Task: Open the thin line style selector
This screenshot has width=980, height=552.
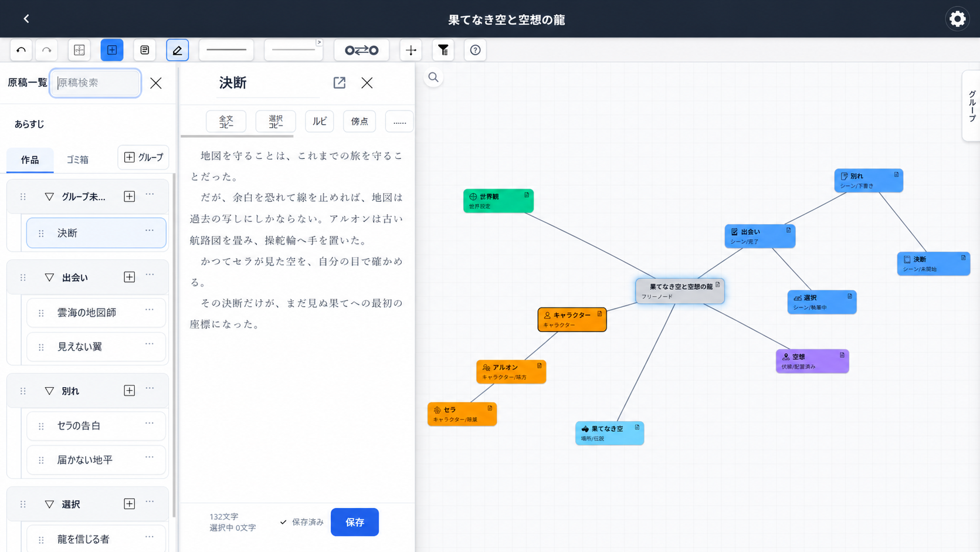Action: 294,50
